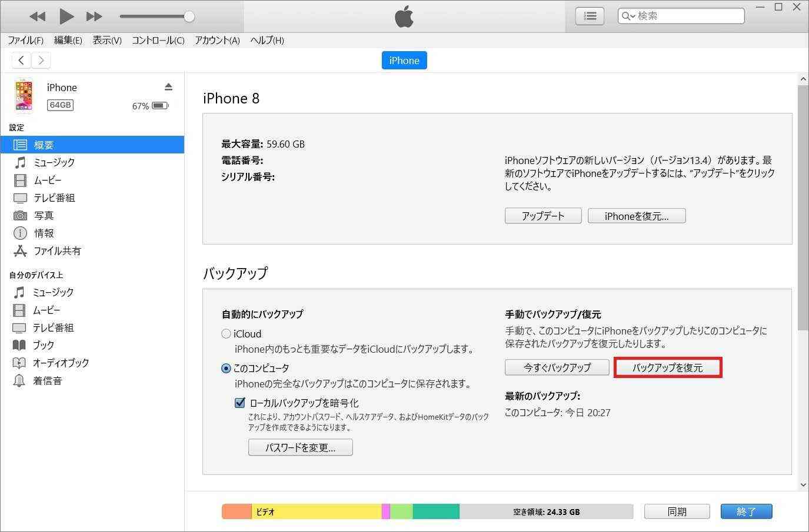Click このコンピュータ: 今日 20:27 text
Image resolution: width=809 pixels, height=532 pixels.
pyautogui.click(x=557, y=413)
